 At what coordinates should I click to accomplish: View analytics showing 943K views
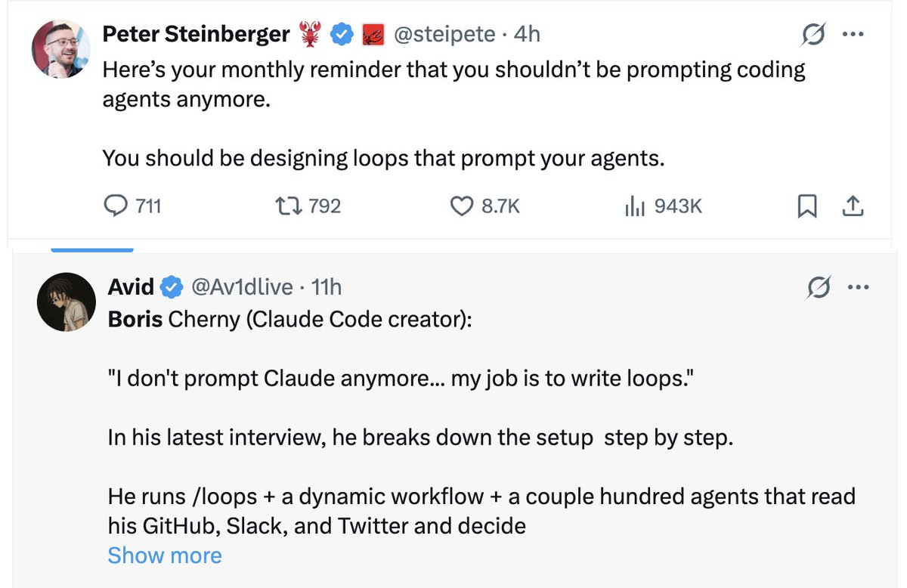663,206
